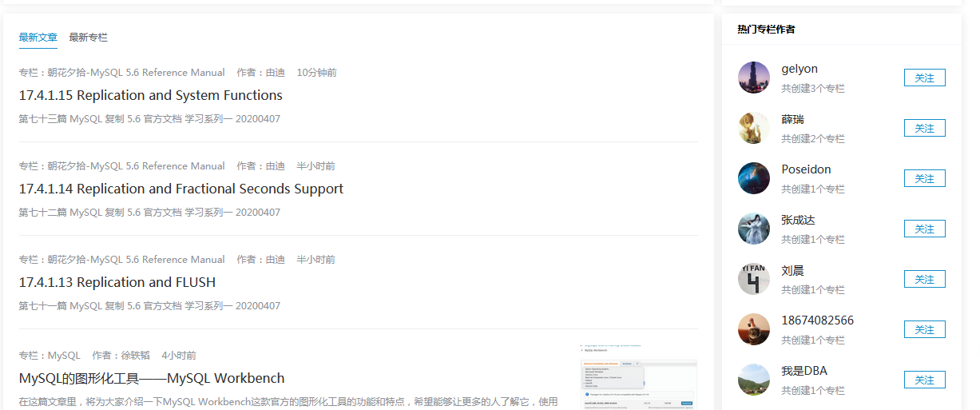Open article 17.4.1.14 Replication and Fractional Seconds Support
The height and width of the screenshot is (410, 980).
click(181, 189)
